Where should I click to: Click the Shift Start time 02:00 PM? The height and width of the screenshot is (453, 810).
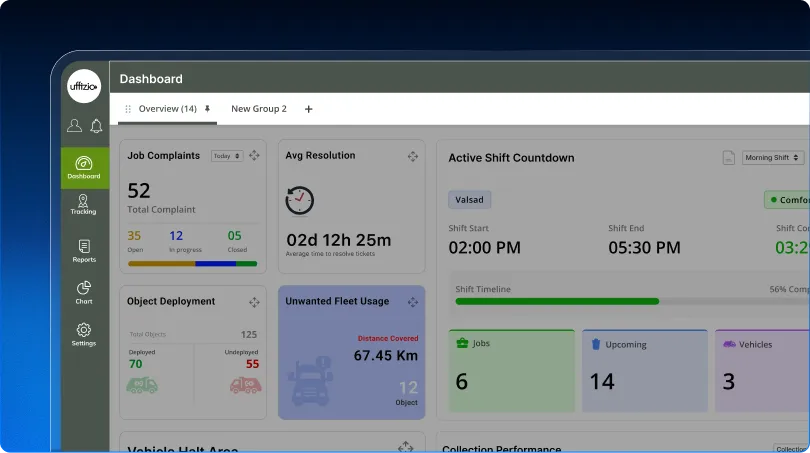[x=485, y=248]
